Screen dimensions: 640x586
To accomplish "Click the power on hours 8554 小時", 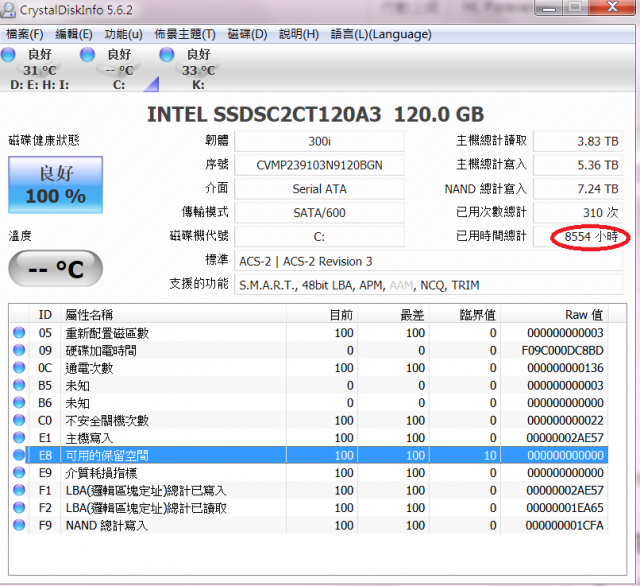I will point(578,236).
